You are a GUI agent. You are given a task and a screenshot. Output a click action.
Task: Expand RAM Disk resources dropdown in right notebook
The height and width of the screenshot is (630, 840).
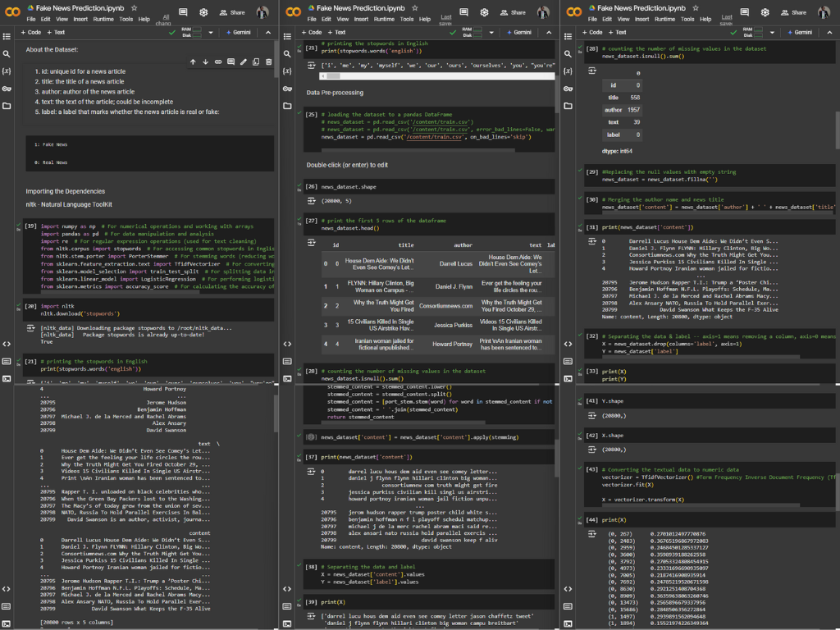click(x=772, y=33)
